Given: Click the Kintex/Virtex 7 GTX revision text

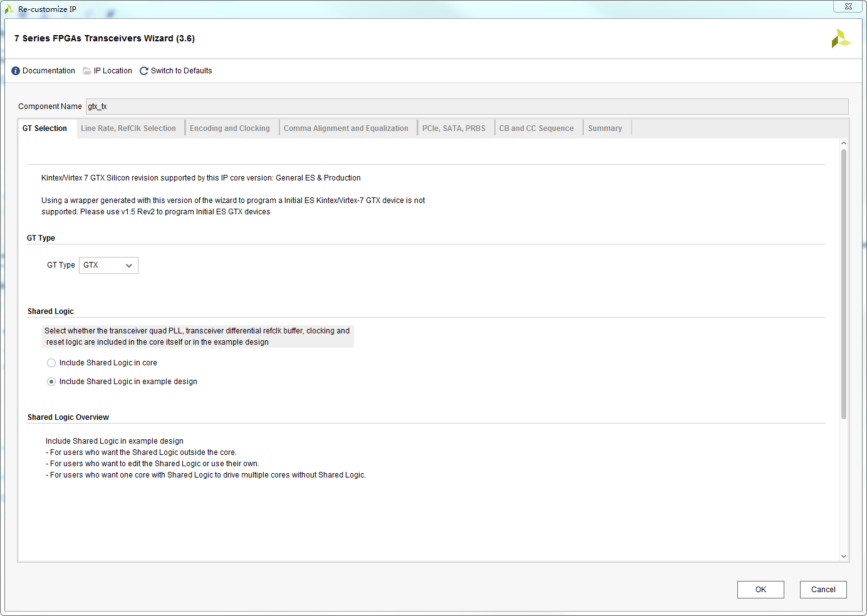Looking at the screenshot, I should point(201,178).
